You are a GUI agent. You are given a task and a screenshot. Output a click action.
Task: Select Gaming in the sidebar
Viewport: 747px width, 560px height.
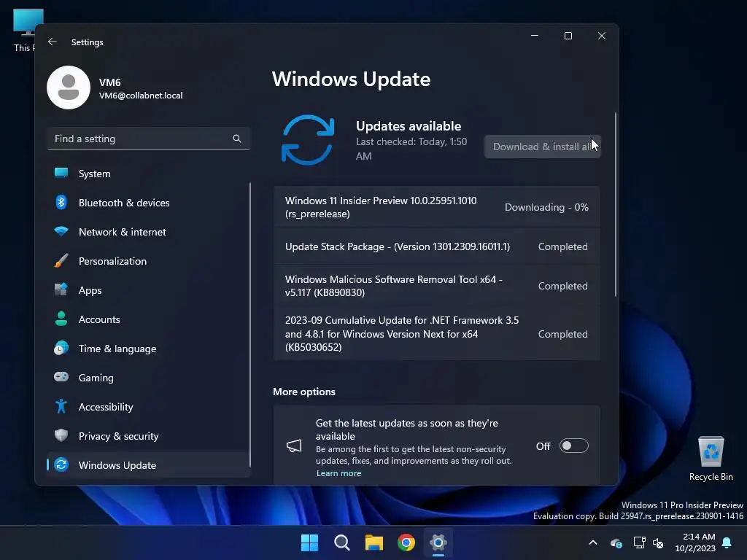(148, 378)
